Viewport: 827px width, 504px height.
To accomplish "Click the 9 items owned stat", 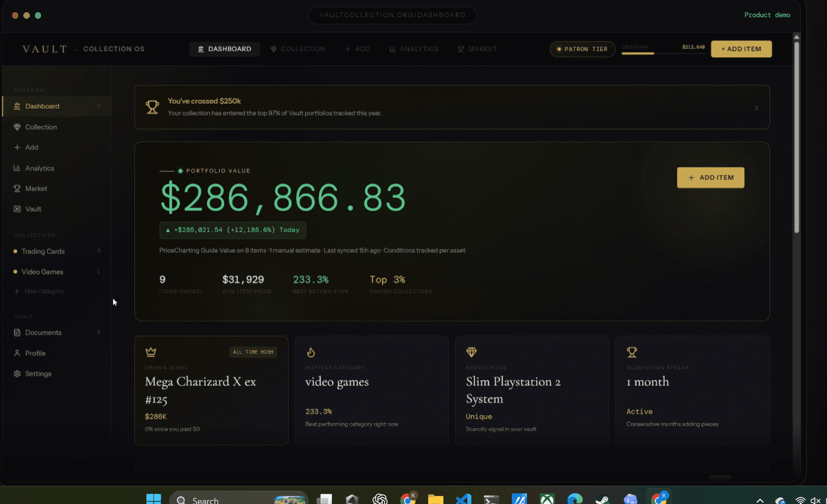I will (180, 285).
